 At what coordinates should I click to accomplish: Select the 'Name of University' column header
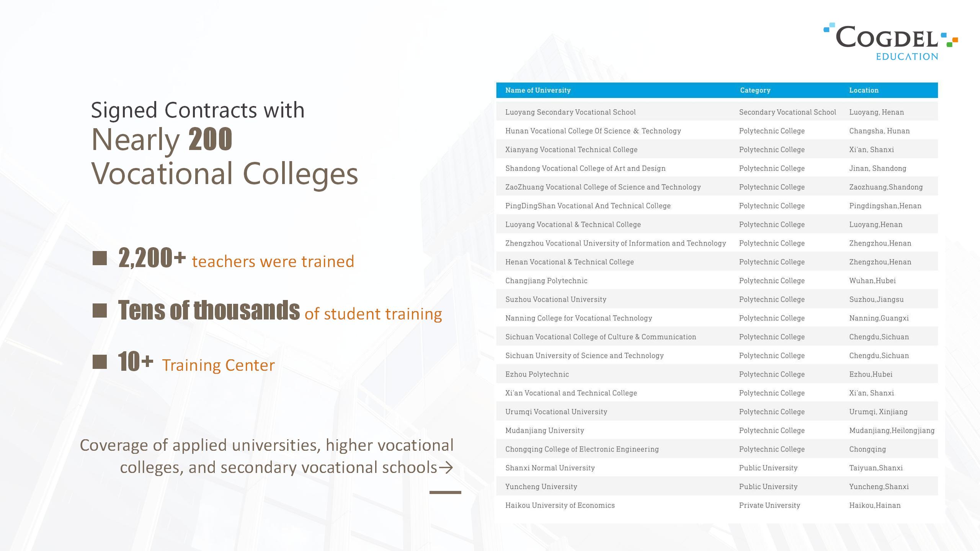(538, 90)
